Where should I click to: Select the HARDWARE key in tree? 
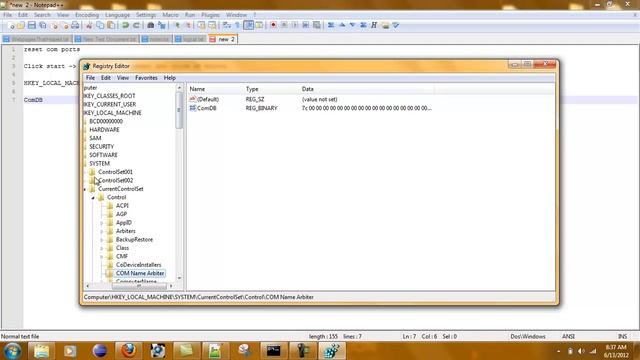[x=104, y=130]
